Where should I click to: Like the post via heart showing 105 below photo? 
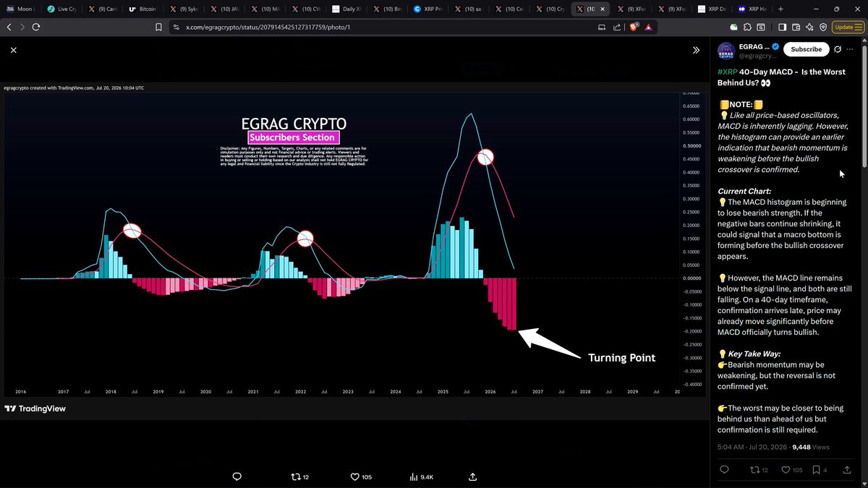click(361, 477)
